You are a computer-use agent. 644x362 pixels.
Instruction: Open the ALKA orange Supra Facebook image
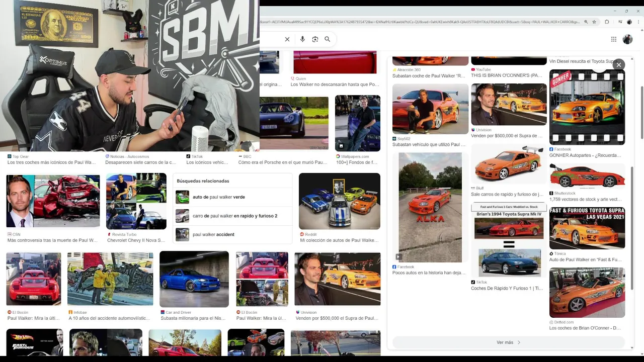[430, 207]
